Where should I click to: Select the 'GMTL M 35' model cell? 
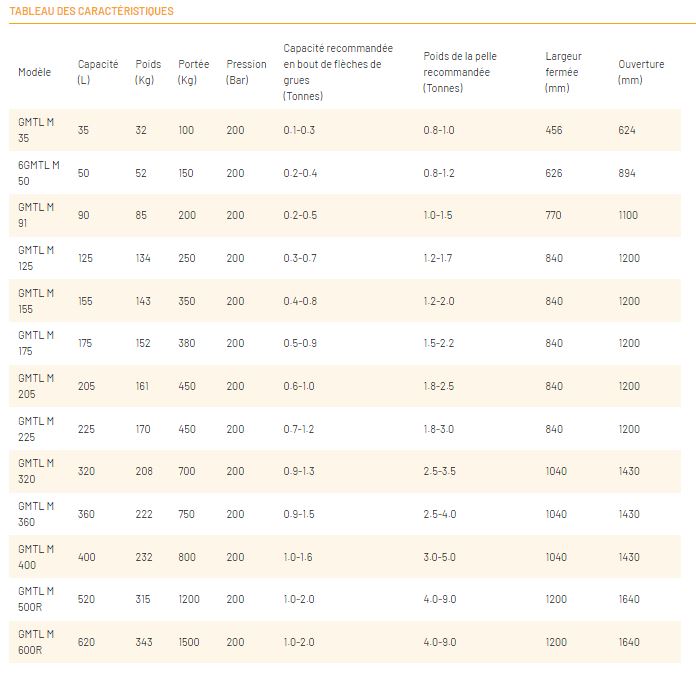pyautogui.click(x=36, y=130)
